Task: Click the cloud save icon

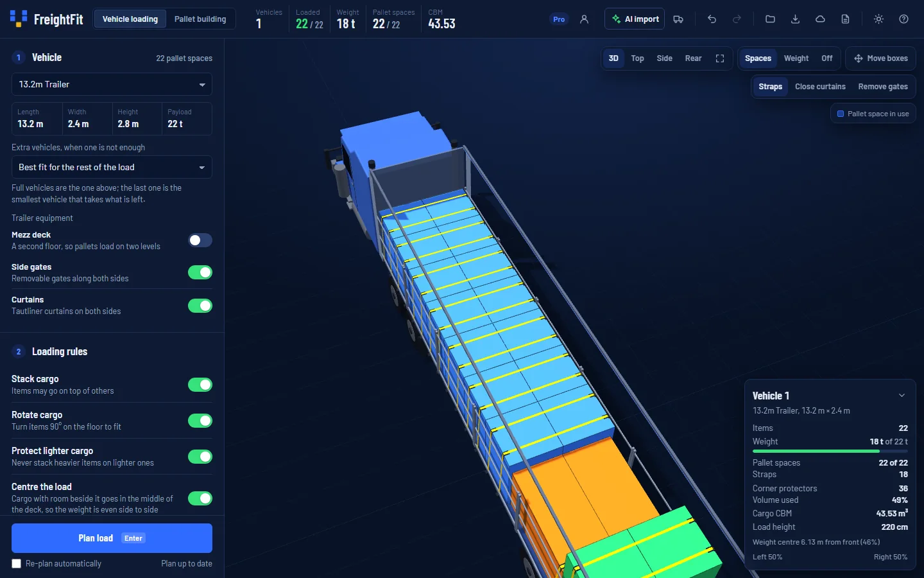Action: coord(820,19)
